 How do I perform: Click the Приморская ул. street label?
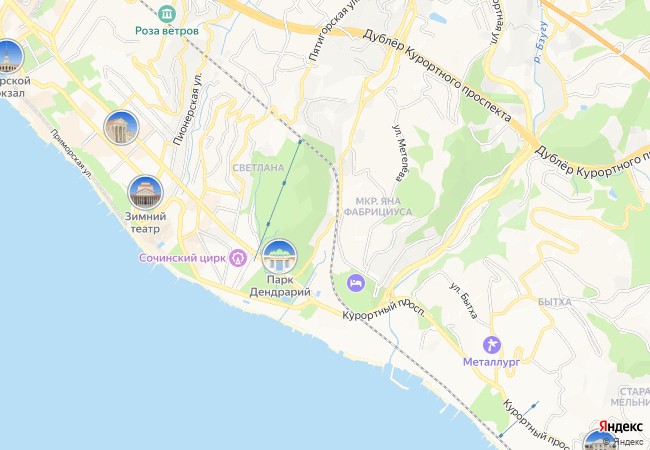[71, 154]
